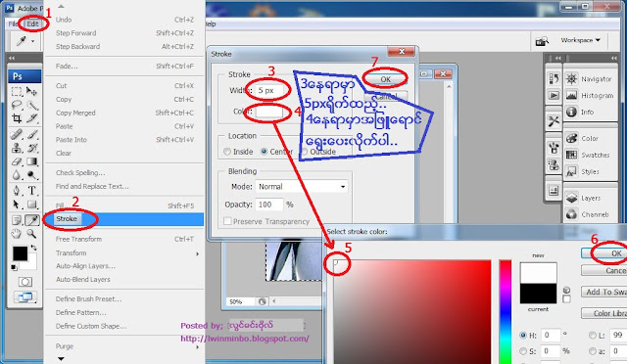Image resolution: width=627 pixels, height=364 pixels.
Task: Choose Define Pattern menu item
Action: tap(124, 312)
